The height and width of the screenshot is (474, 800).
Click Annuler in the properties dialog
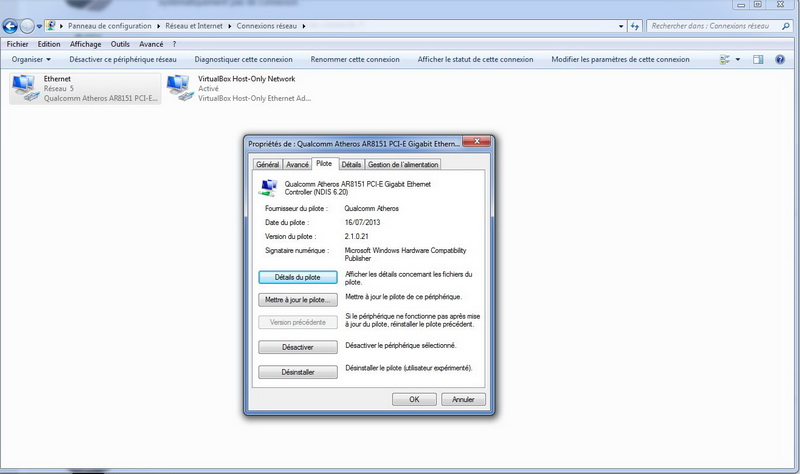(463, 400)
